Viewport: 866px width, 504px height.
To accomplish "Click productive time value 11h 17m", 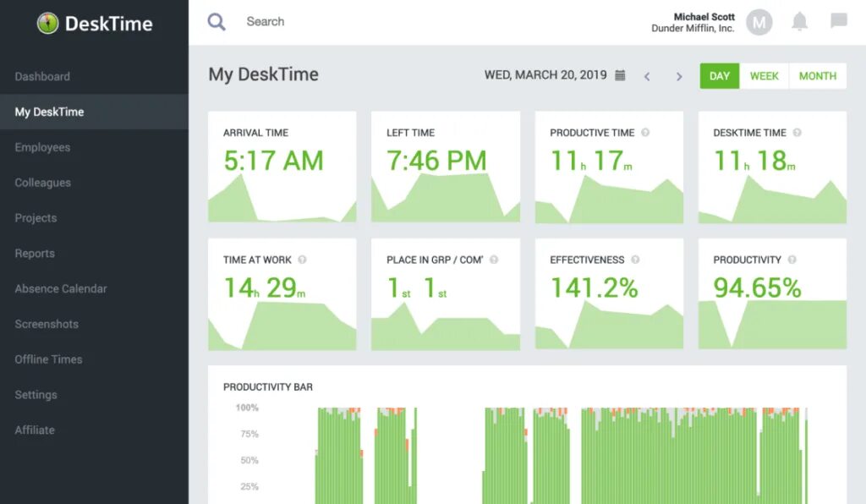I will (591, 161).
